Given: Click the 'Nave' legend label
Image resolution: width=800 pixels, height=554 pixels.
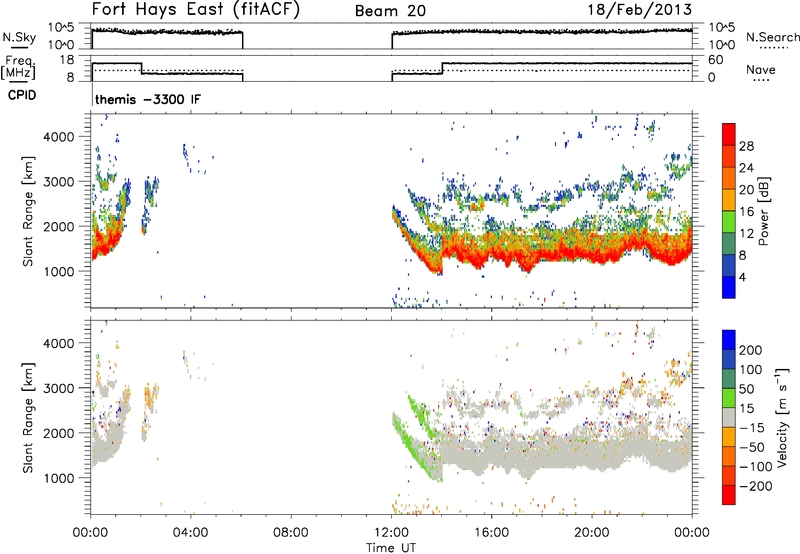Looking at the screenshot, I should [760, 69].
